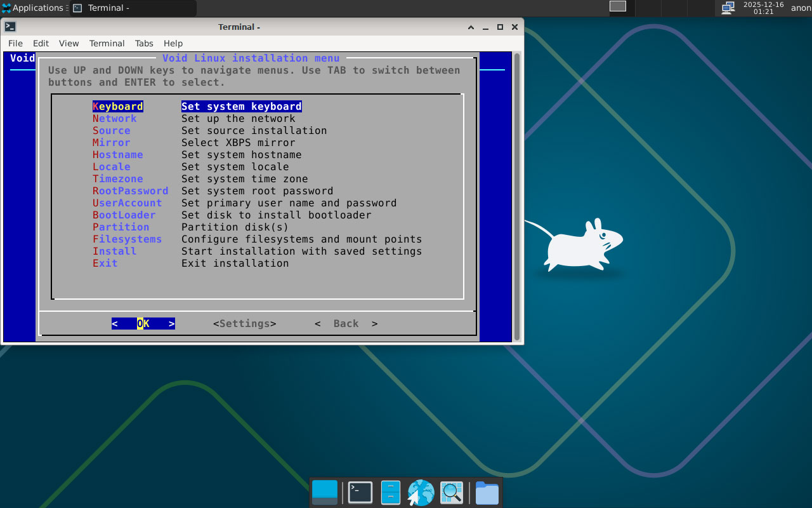
Task: Open the File Manager drawer icon in dock
Action: [x=390, y=493]
